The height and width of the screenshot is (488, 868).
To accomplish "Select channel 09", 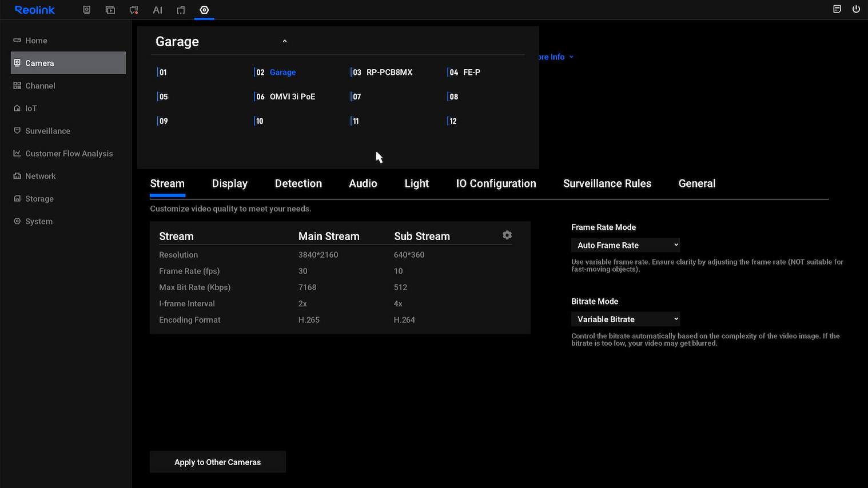I will pyautogui.click(x=163, y=121).
